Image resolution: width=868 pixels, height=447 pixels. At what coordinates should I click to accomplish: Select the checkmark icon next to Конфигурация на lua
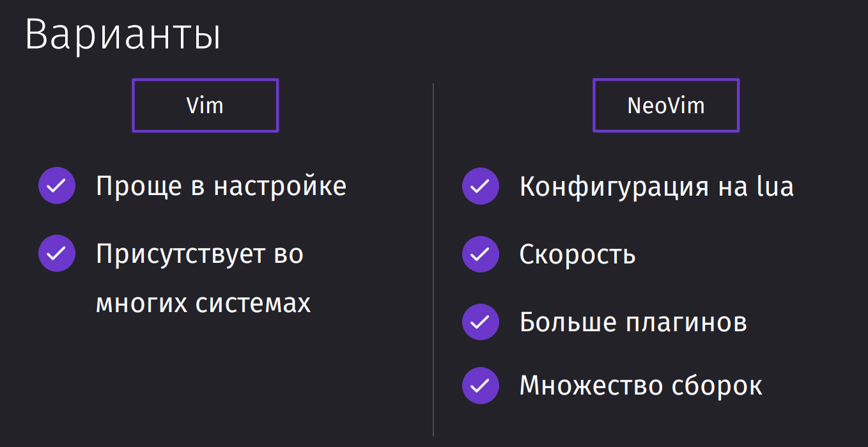[x=480, y=186]
